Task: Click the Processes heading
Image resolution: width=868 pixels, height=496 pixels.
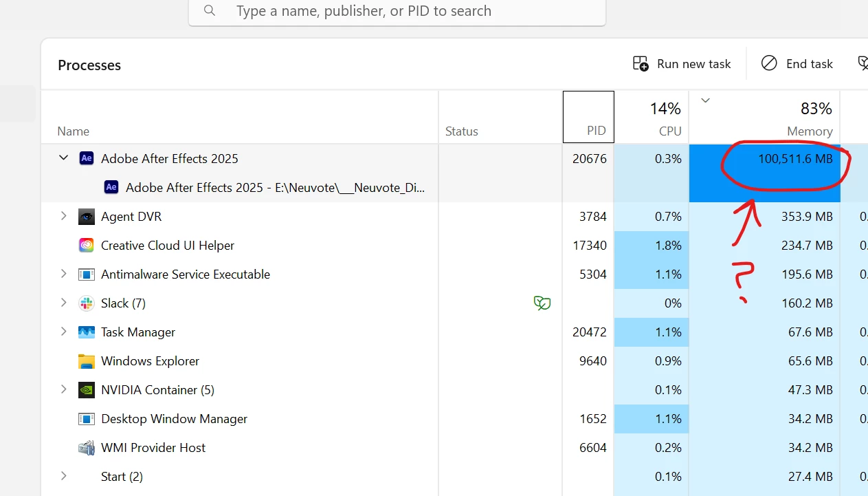Action: pos(89,65)
